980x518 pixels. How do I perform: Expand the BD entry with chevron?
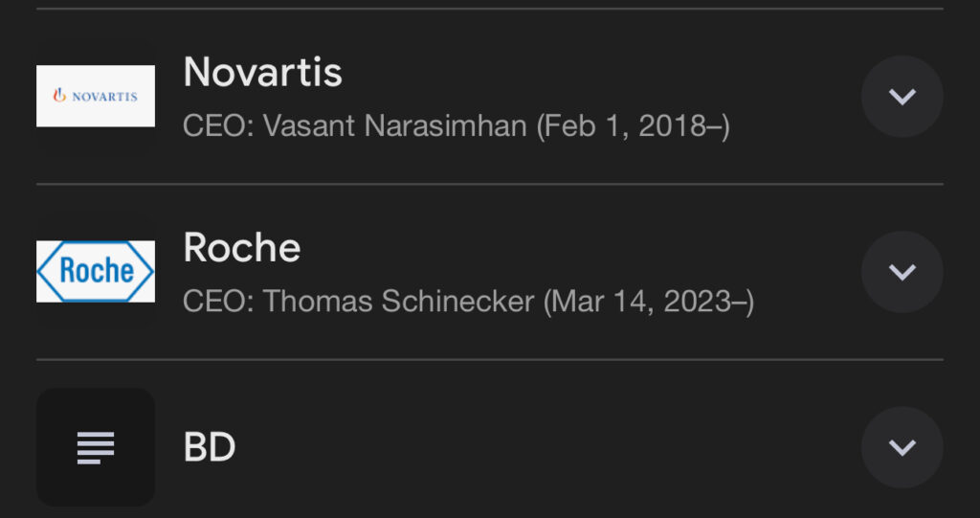pyautogui.click(x=902, y=447)
